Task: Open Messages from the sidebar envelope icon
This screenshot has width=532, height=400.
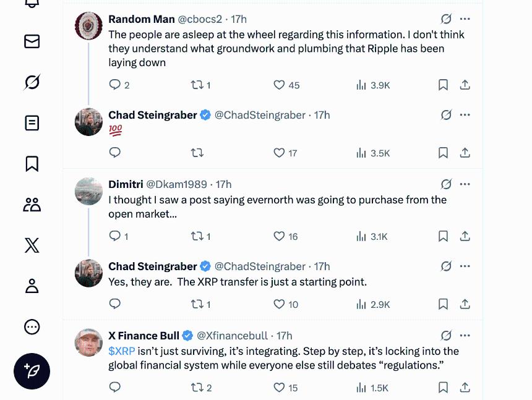Action: (x=32, y=41)
